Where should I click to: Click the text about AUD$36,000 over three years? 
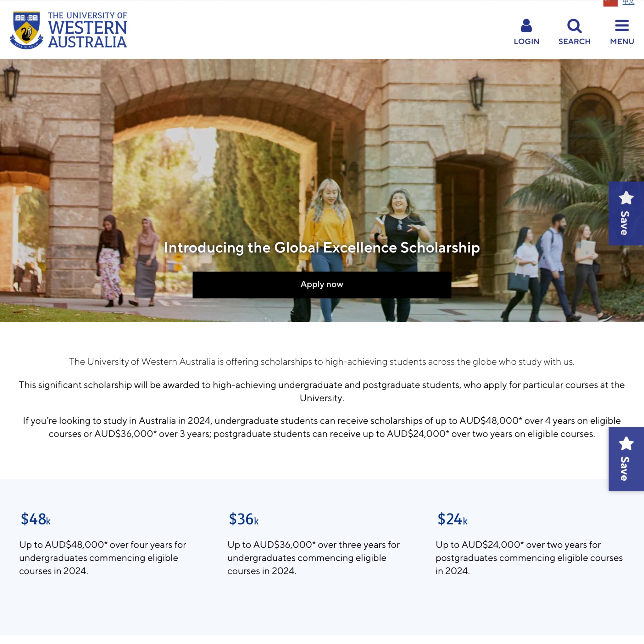pyautogui.click(x=313, y=558)
